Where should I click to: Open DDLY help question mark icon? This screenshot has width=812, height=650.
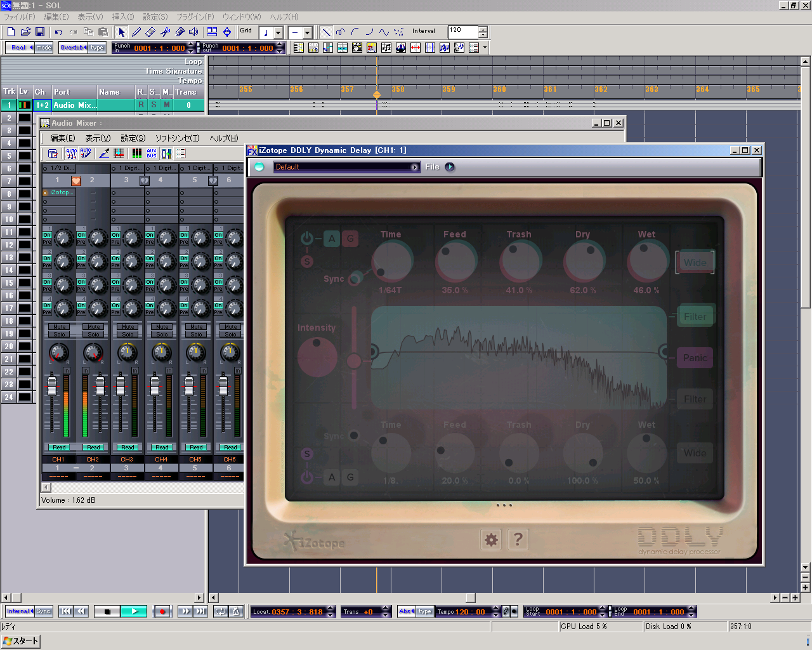click(x=518, y=540)
